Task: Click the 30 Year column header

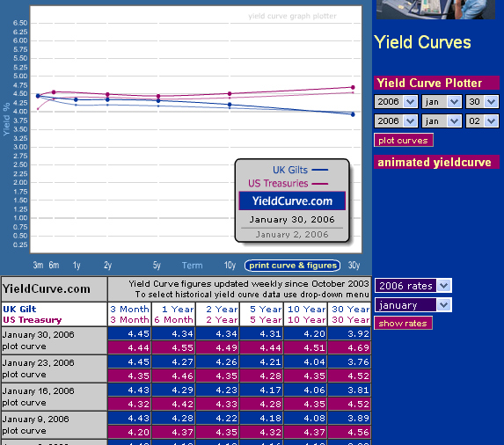Action: (349, 314)
